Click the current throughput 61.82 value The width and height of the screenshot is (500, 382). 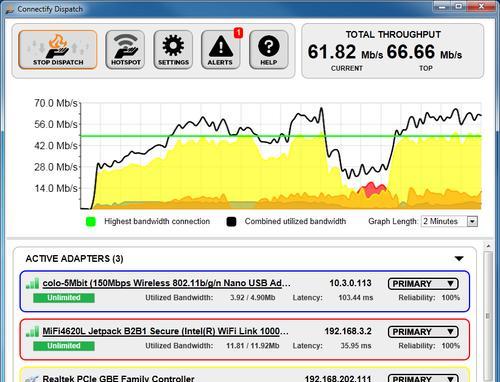pos(332,52)
